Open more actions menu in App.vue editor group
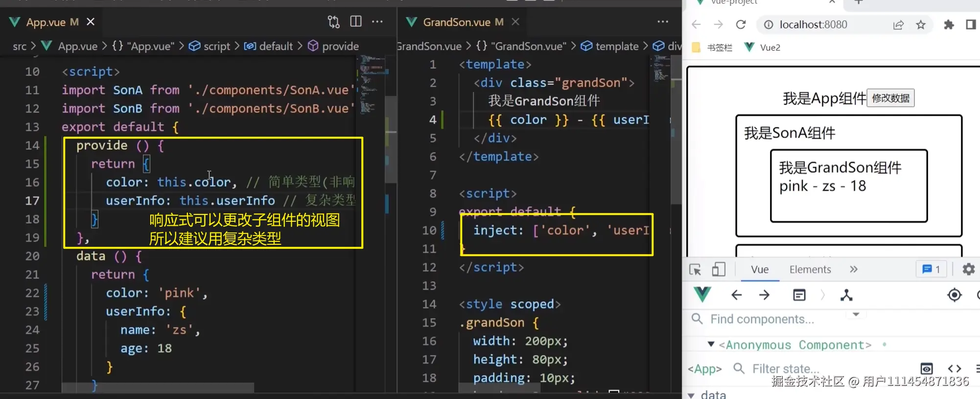 [x=377, y=22]
